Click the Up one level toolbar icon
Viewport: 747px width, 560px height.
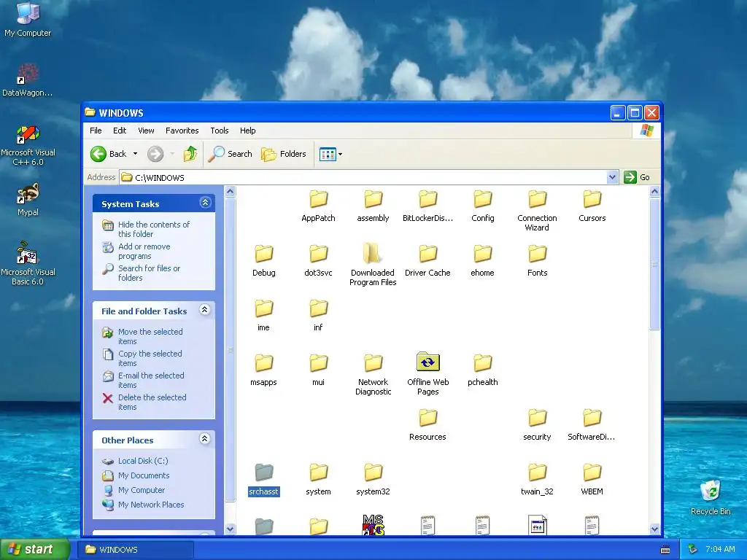click(190, 154)
